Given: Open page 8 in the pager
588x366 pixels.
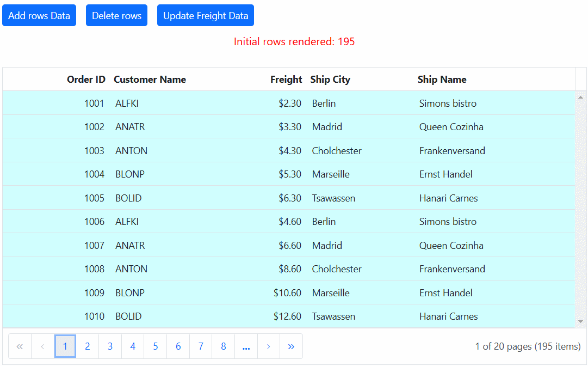Looking at the screenshot, I should tap(224, 346).
